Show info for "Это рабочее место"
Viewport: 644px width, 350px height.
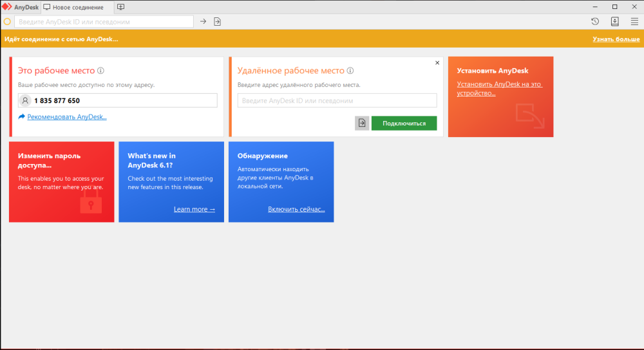pos(100,71)
